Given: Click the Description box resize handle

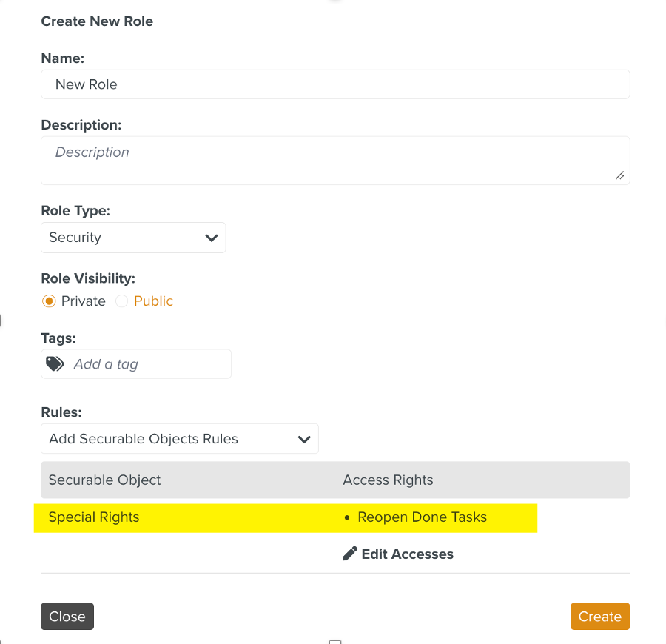Looking at the screenshot, I should 619,175.
